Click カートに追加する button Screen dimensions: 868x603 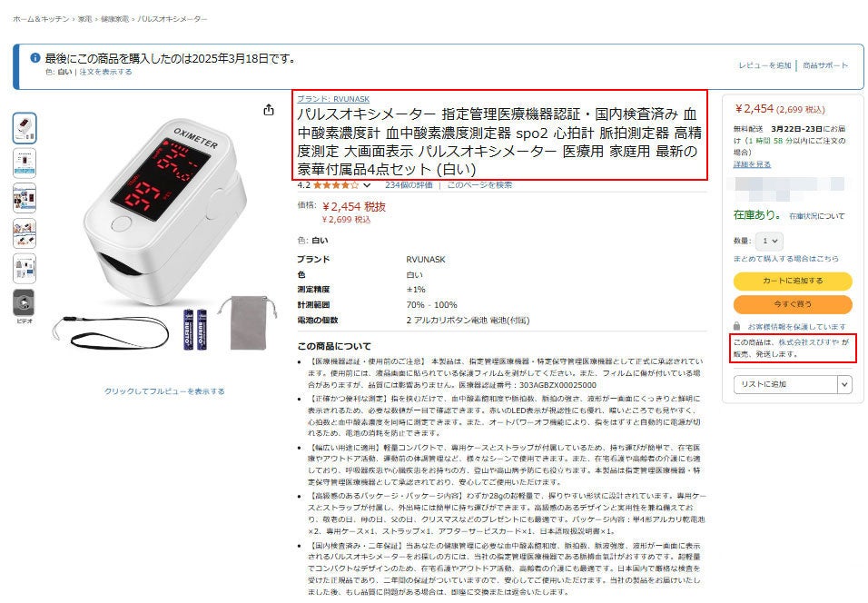[793, 281]
